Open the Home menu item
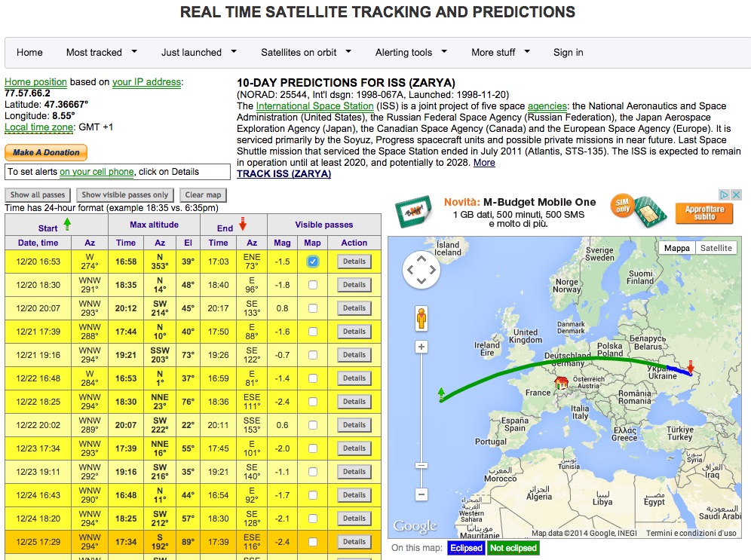Image resolution: width=751 pixels, height=560 pixels. pos(29,52)
